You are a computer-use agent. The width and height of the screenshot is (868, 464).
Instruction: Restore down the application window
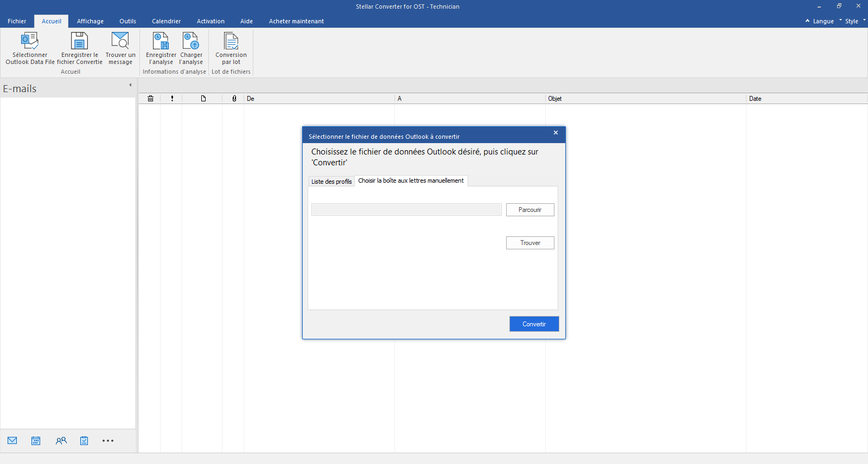(x=839, y=6)
